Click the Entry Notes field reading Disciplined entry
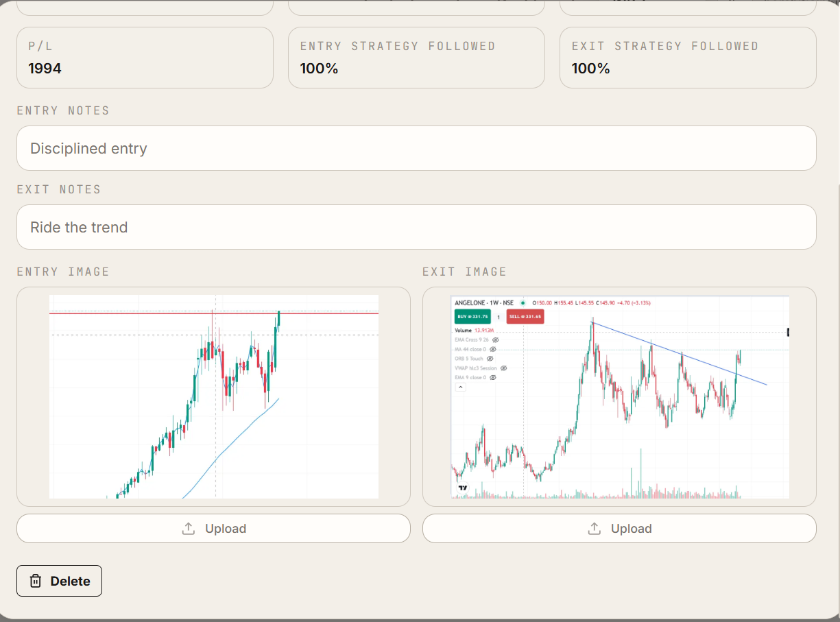 point(416,148)
